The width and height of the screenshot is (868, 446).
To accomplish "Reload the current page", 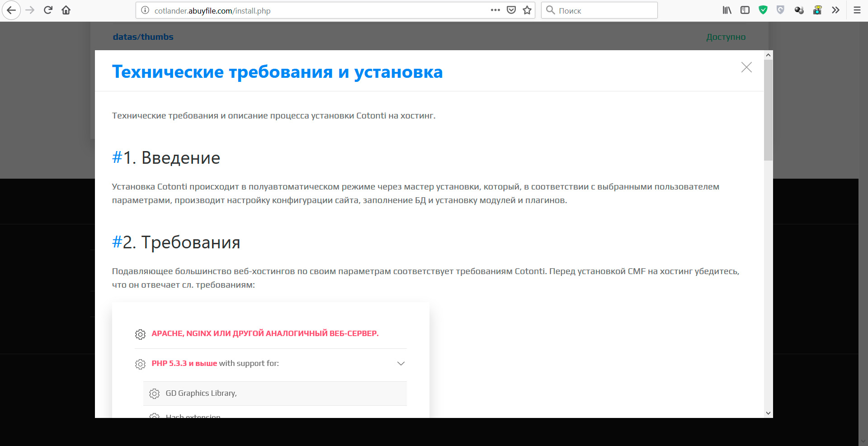I will (x=48, y=10).
